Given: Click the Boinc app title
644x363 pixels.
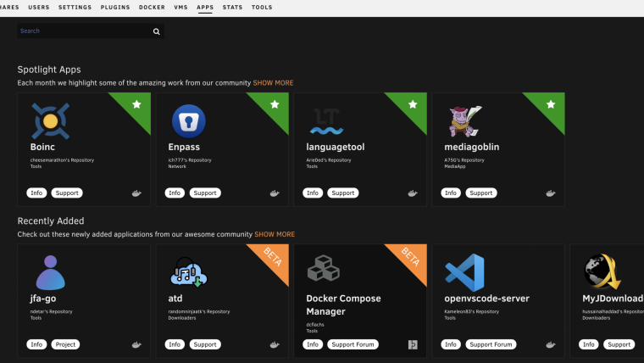Looking at the screenshot, I should (x=42, y=148).
